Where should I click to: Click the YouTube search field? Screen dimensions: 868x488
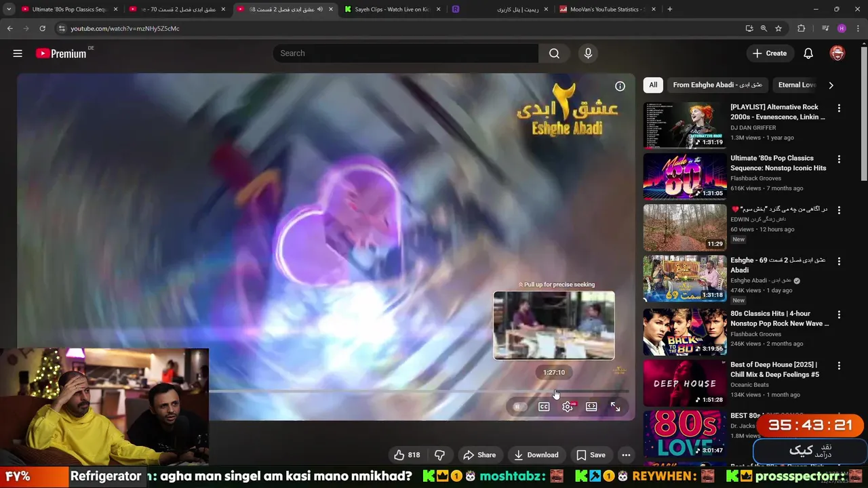[406, 54]
